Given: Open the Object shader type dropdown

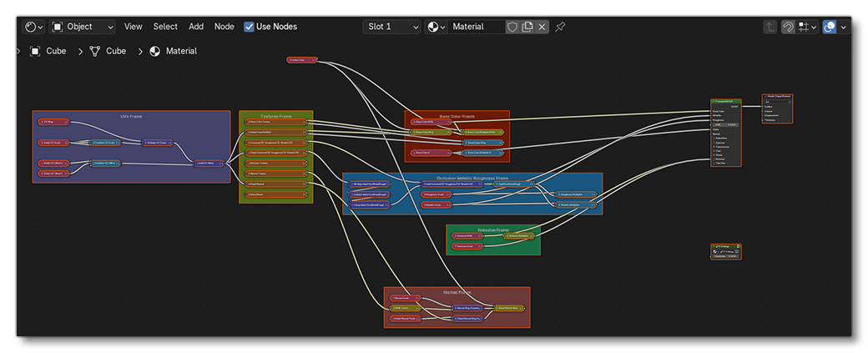Looking at the screenshot, I should [x=82, y=27].
